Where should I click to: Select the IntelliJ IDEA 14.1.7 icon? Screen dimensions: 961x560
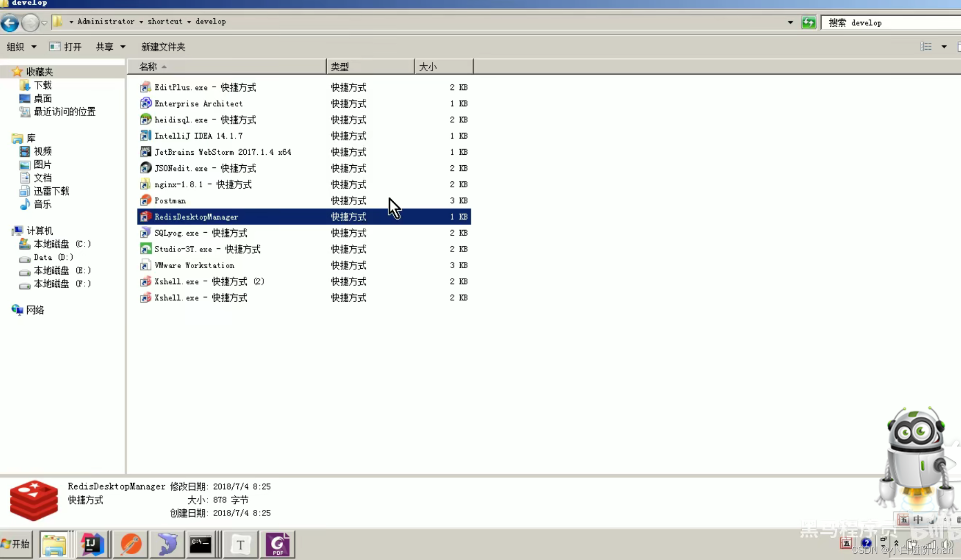click(145, 136)
